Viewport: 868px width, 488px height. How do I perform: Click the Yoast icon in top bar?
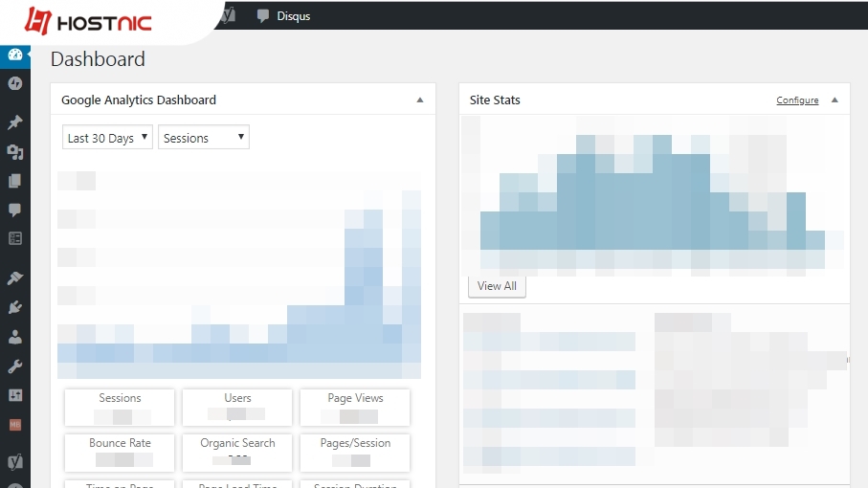(229, 15)
